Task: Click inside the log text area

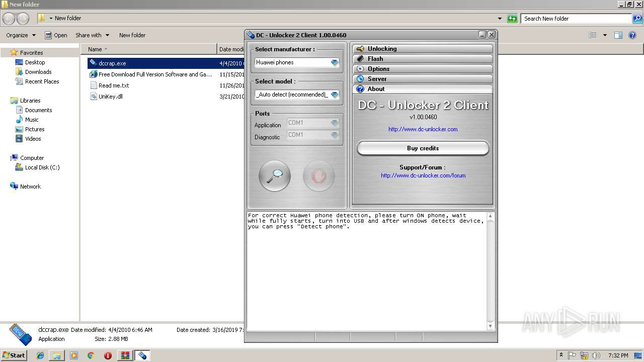Action: (367, 271)
